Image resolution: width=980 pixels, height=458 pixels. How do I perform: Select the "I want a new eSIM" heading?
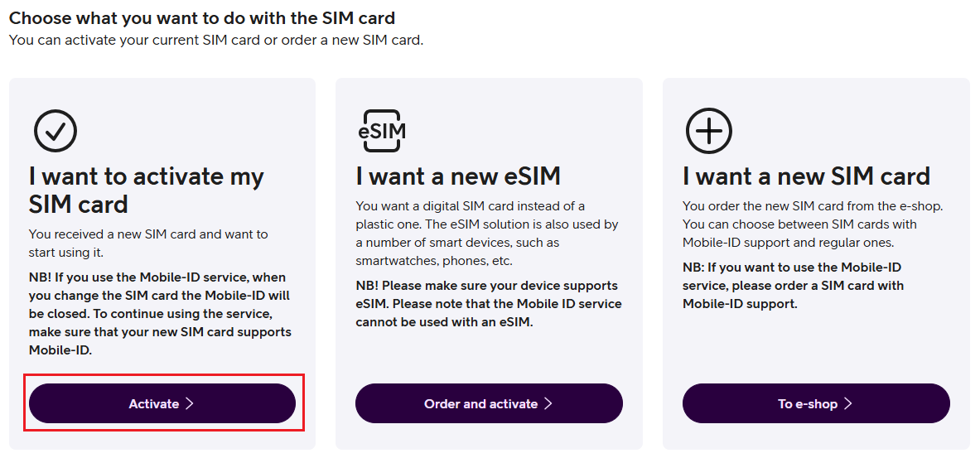point(458,176)
